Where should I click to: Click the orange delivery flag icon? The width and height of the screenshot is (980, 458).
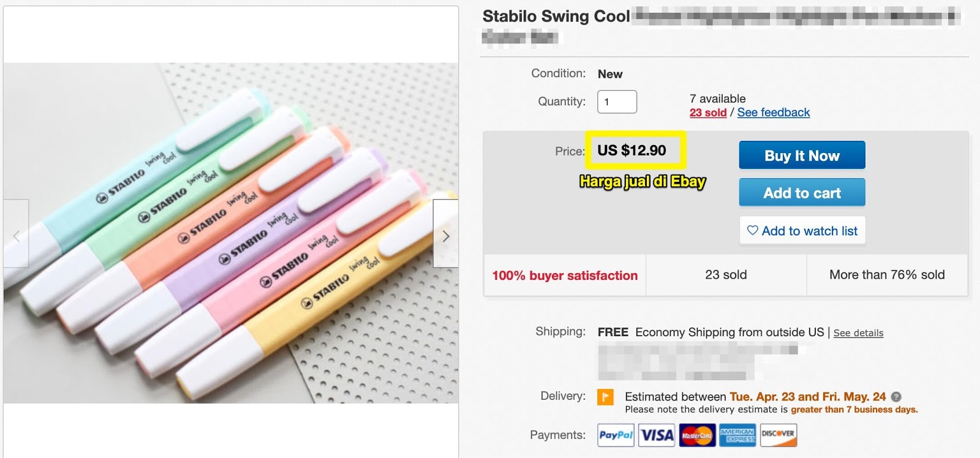[x=605, y=397]
